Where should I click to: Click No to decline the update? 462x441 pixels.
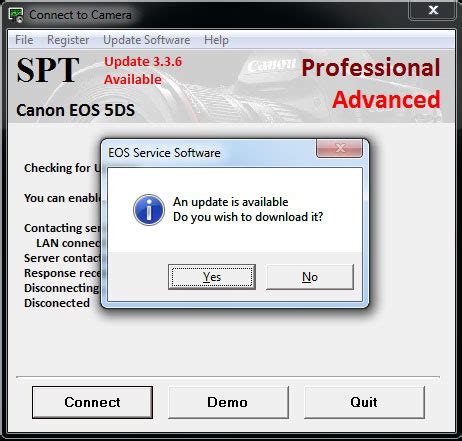(310, 277)
